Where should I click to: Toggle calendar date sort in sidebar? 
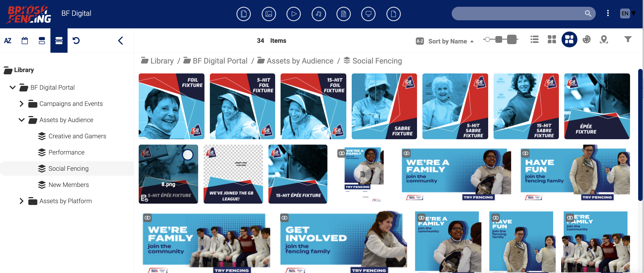25,41
